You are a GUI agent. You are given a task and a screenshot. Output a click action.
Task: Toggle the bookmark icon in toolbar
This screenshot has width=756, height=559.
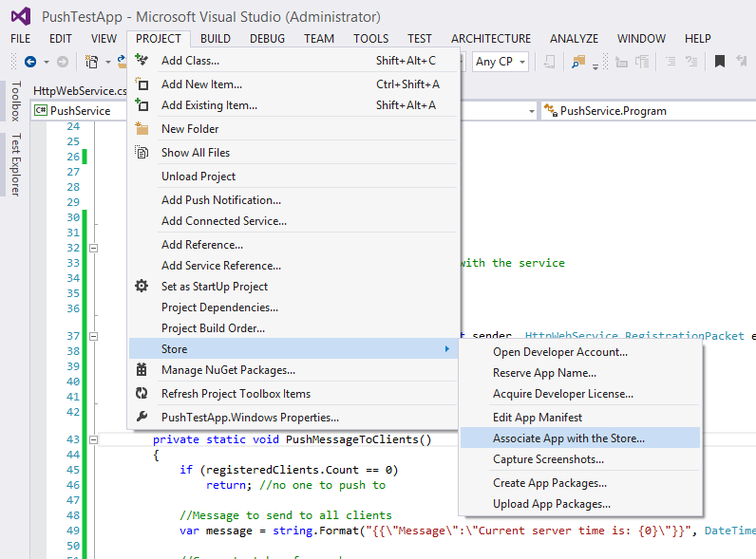(x=720, y=62)
